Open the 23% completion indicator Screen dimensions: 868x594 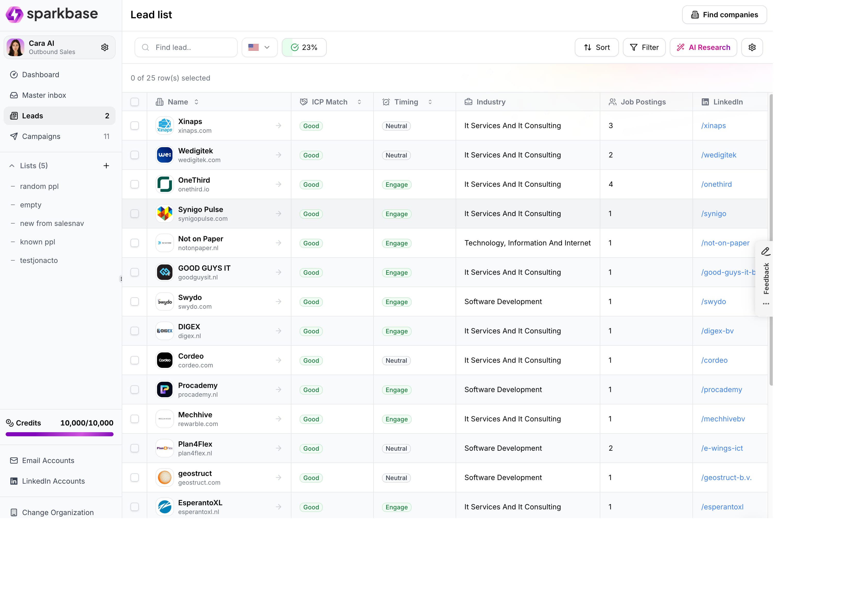304,47
